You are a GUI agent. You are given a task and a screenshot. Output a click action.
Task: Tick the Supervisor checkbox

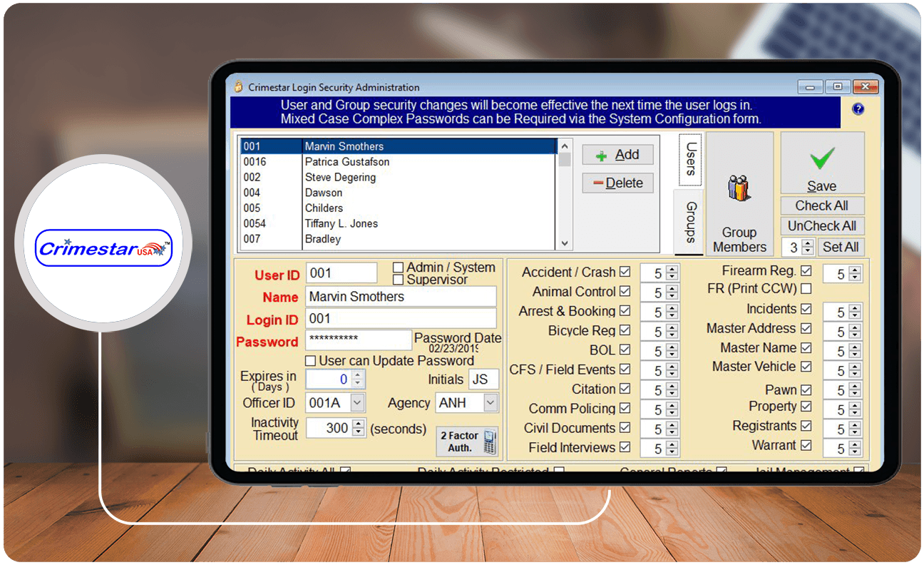click(399, 280)
